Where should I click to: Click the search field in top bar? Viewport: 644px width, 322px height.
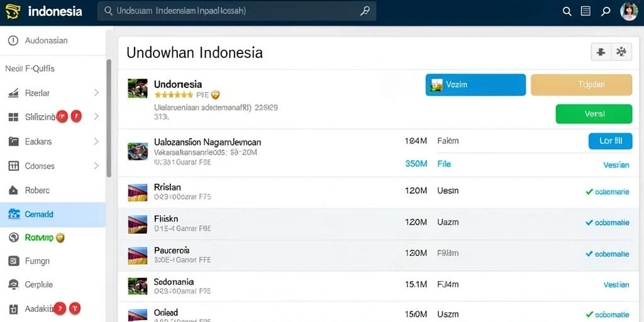236,11
